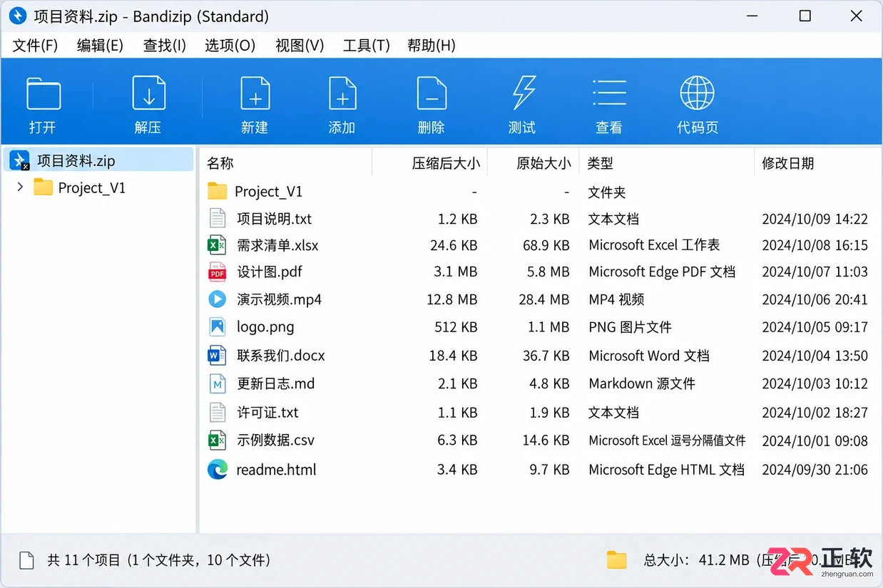Image resolution: width=883 pixels, height=588 pixels.
Task: Click the Open (打开) folder toolbar icon
Action: [x=44, y=93]
